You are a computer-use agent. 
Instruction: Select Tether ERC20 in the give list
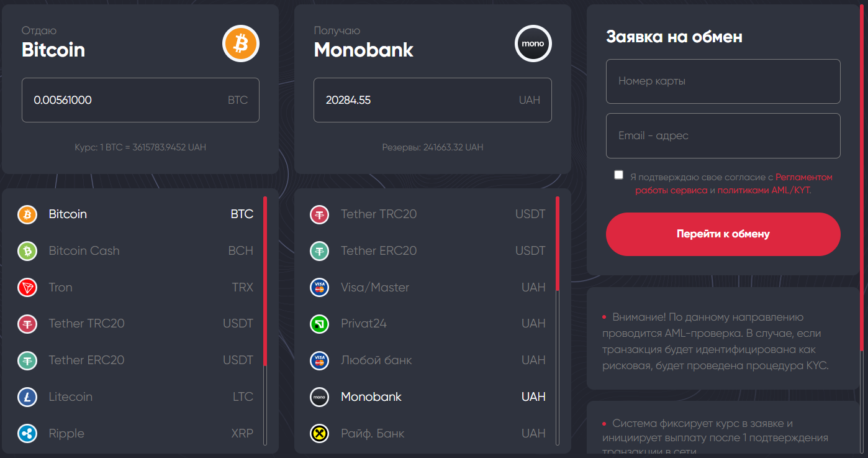point(86,360)
